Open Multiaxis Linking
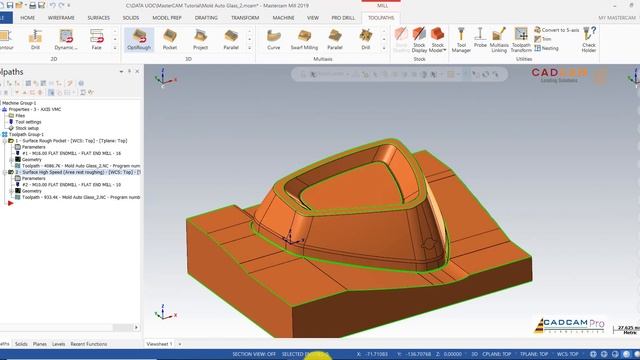640x360 pixels. click(499, 40)
